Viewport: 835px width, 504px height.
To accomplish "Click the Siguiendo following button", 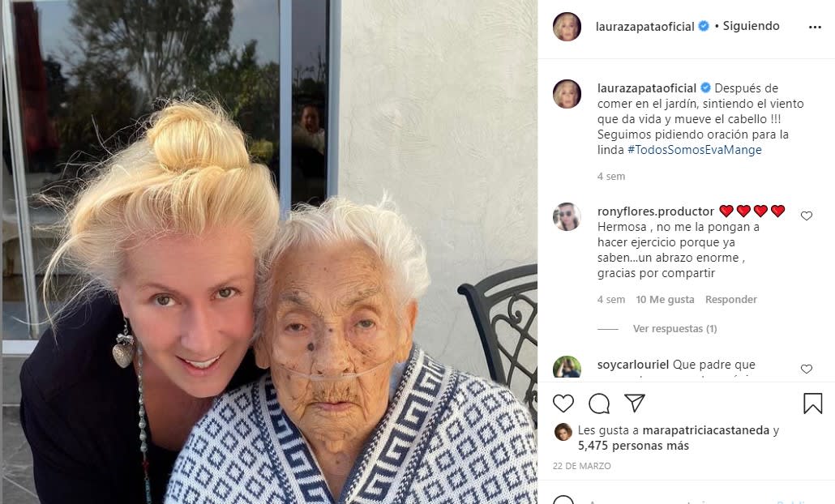I will pos(751,26).
